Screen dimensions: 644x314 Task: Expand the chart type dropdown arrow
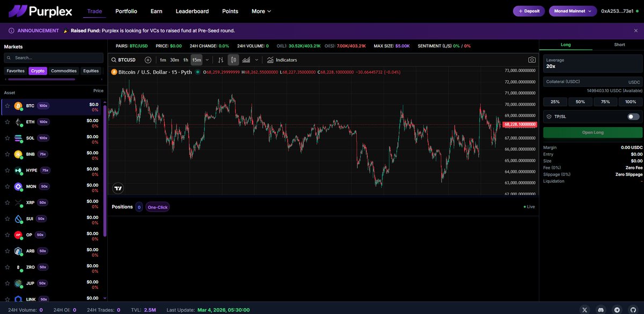[257, 60]
